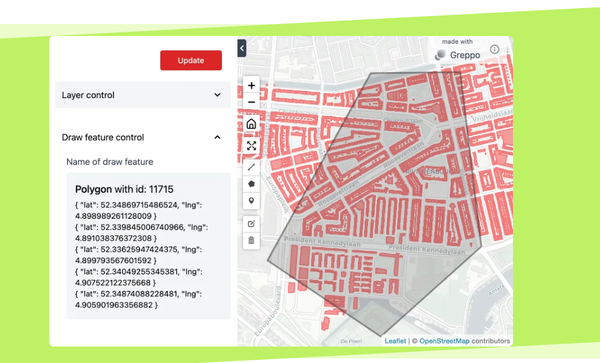Select the draw polyline tool

[251, 167]
